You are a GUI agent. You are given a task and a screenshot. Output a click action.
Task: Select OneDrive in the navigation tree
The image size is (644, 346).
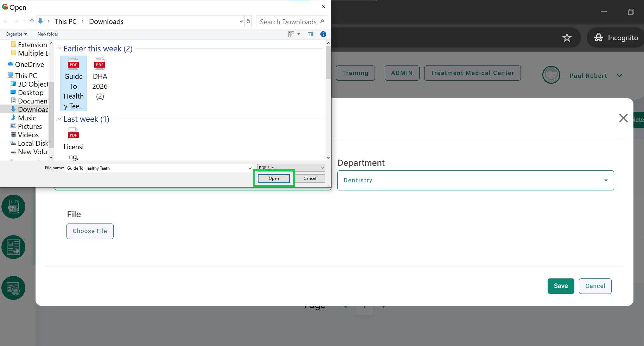(x=29, y=64)
